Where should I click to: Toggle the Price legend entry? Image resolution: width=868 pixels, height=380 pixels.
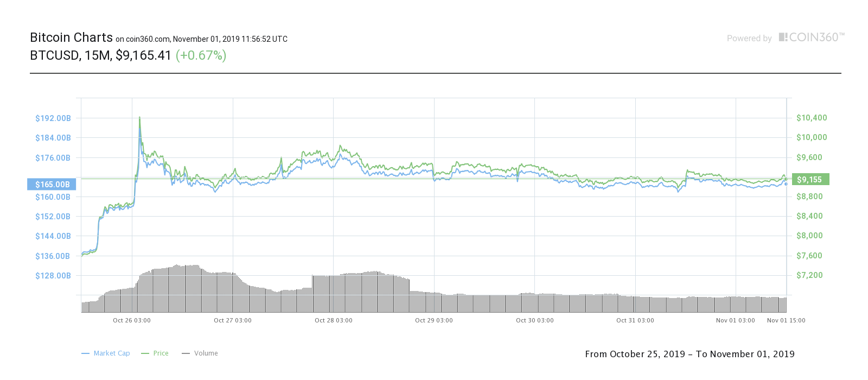(155, 353)
